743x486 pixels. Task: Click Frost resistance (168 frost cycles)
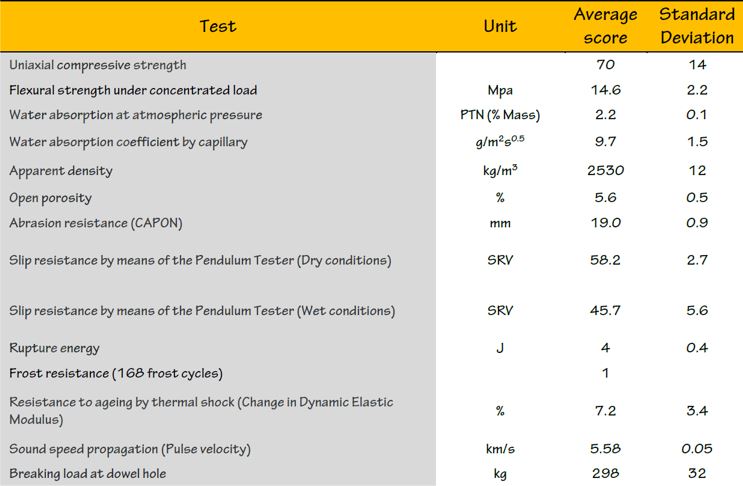tap(116, 373)
